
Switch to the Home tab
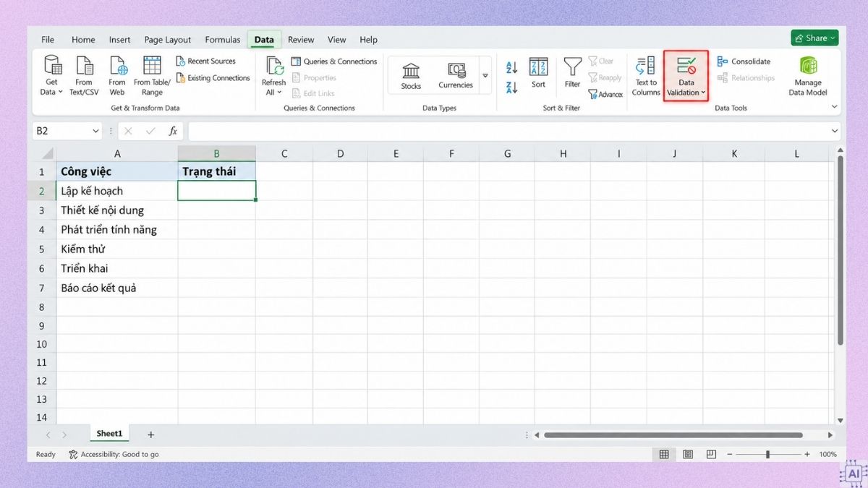pos(83,40)
